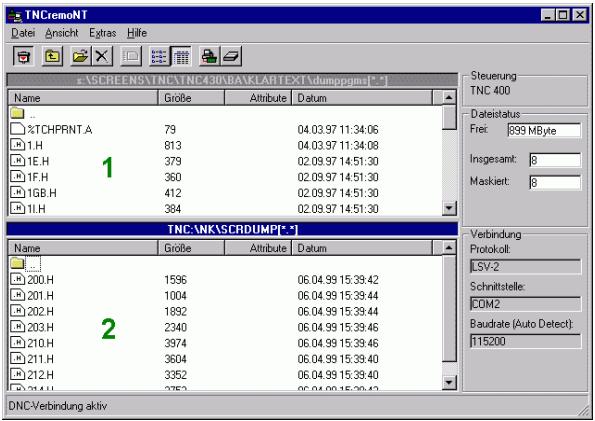Click the eraser toolbar icon

(x=231, y=57)
